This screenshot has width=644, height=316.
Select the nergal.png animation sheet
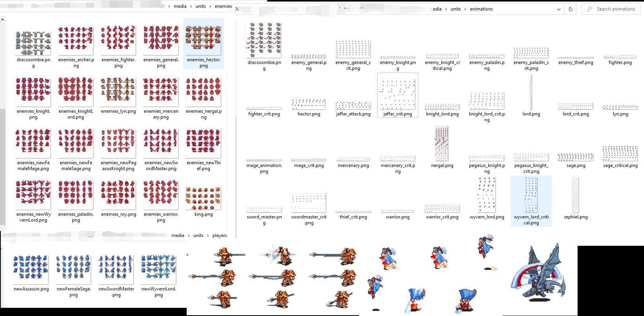(442, 144)
